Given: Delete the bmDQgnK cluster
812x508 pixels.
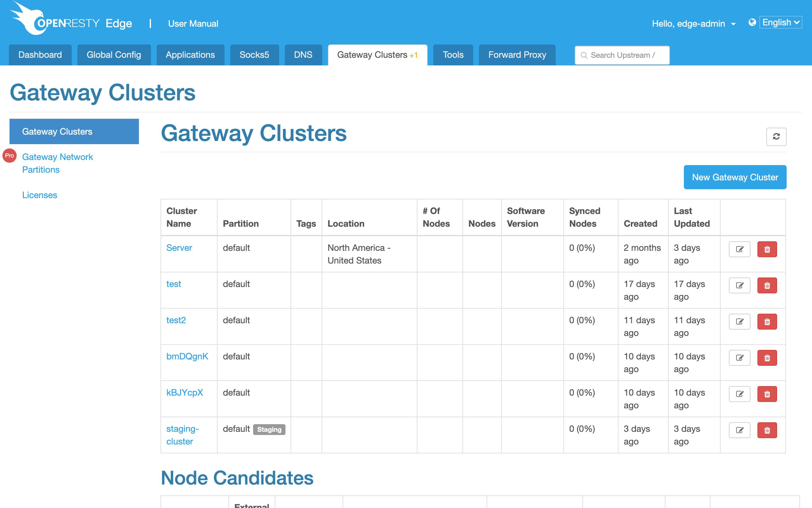Looking at the screenshot, I should (767, 358).
